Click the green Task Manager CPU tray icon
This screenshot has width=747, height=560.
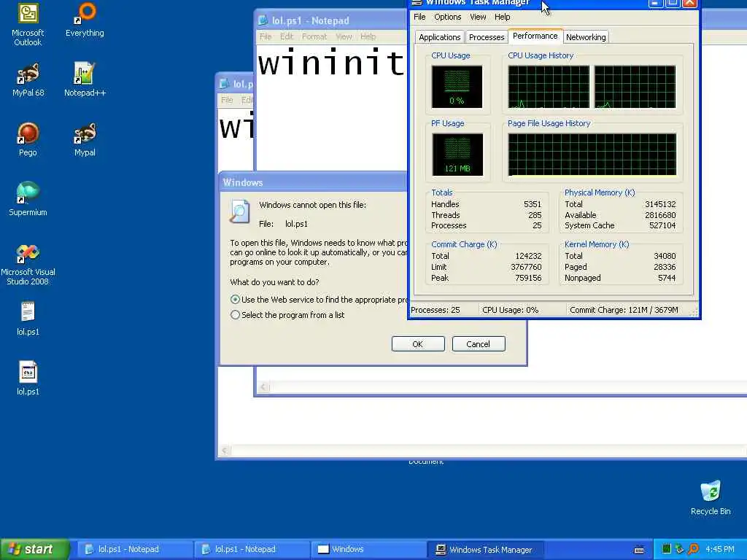pos(667,549)
